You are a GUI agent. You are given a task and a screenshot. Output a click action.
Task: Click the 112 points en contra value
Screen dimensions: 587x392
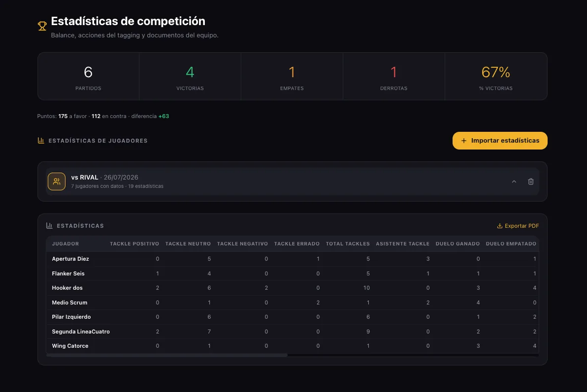point(96,117)
